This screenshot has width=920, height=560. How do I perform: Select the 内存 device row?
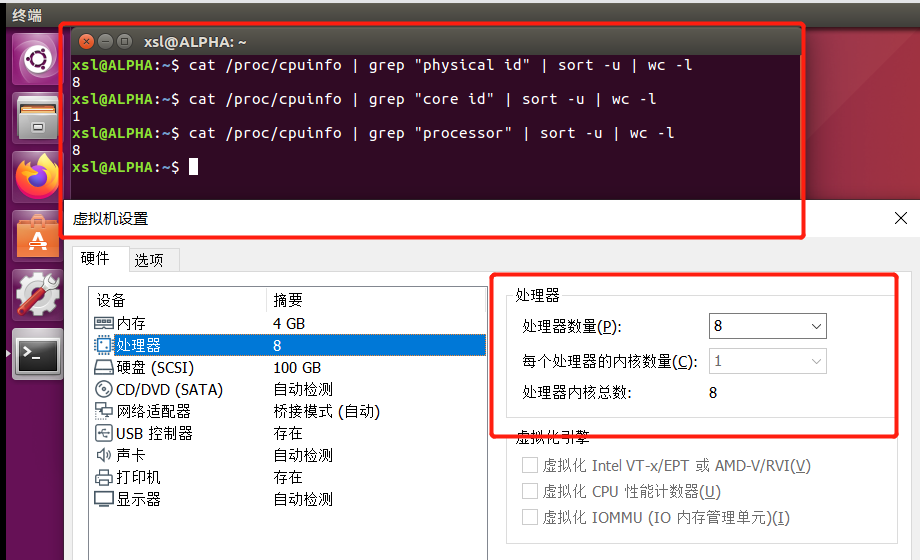[288, 323]
